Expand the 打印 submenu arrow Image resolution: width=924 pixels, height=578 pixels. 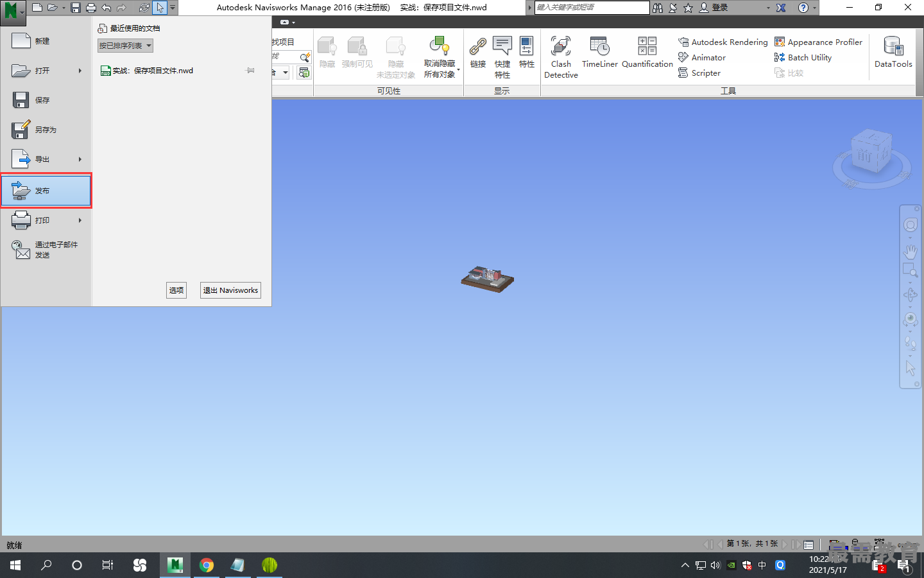click(x=80, y=220)
